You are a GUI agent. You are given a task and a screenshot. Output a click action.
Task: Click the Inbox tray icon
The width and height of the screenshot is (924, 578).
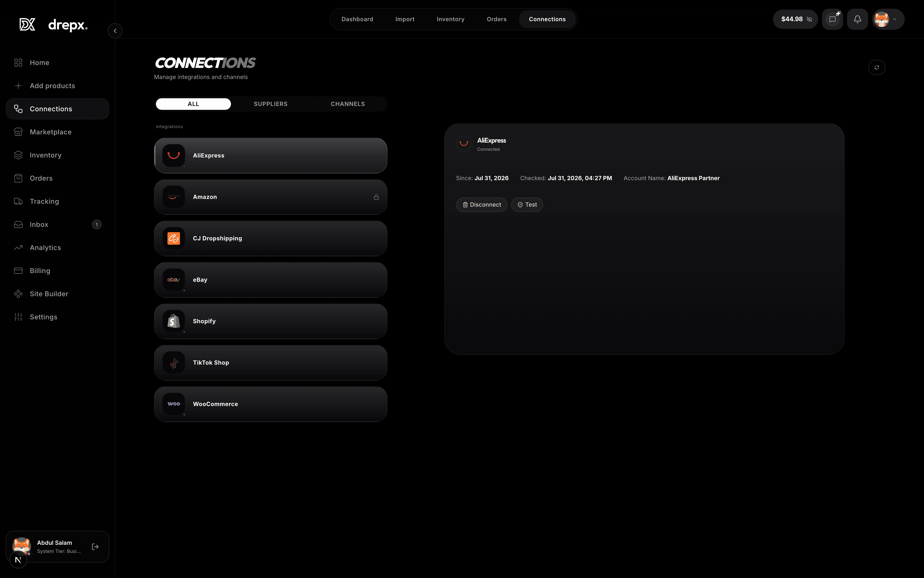coord(18,224)
